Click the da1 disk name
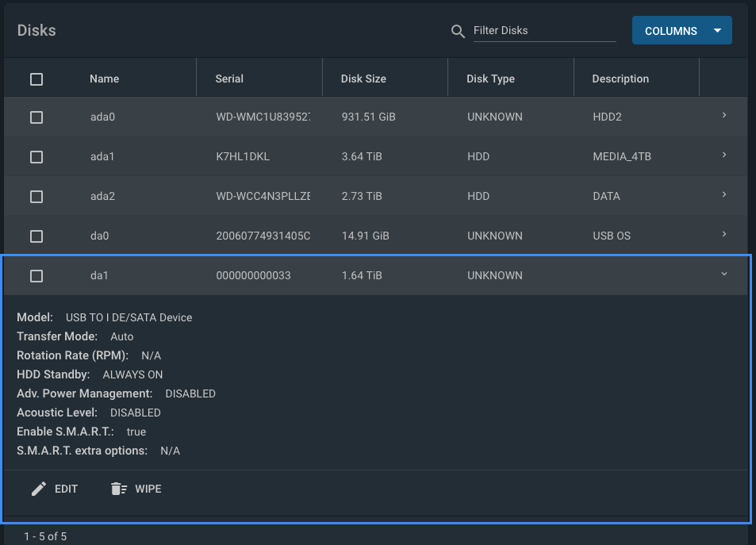The width and height of the screenshot is (756, 545). 99,275
